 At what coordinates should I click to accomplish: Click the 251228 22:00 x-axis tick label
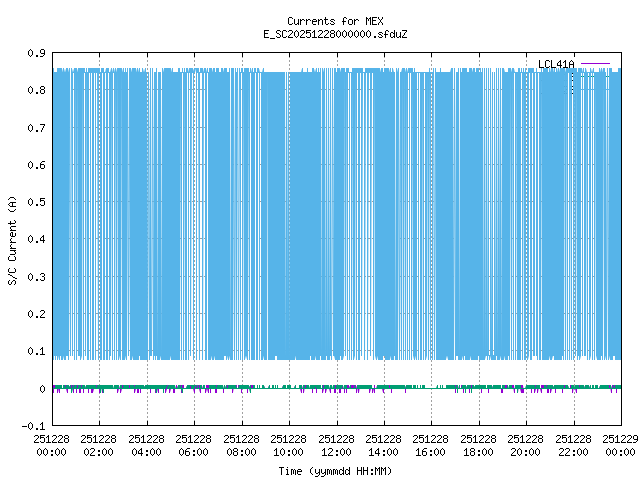(573, 445)
